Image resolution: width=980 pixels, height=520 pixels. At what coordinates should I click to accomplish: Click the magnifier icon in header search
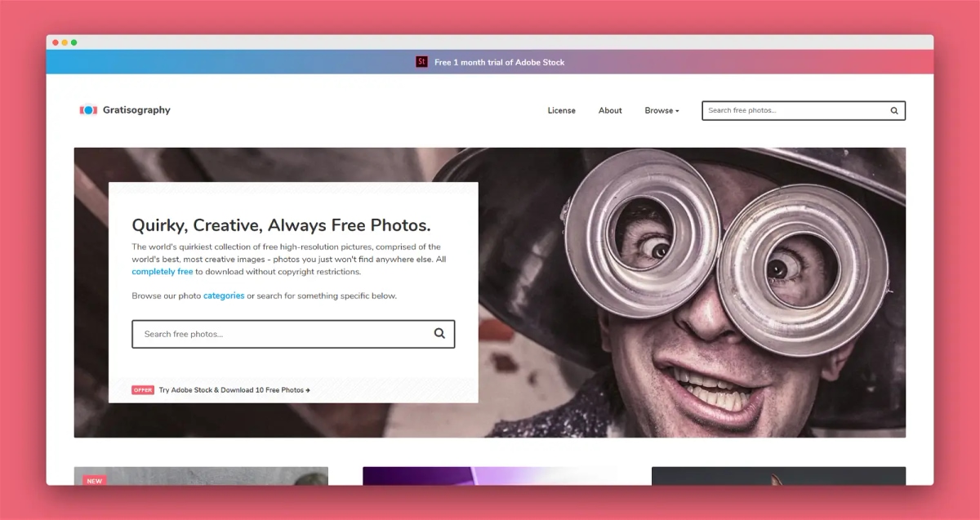[894, 111]
